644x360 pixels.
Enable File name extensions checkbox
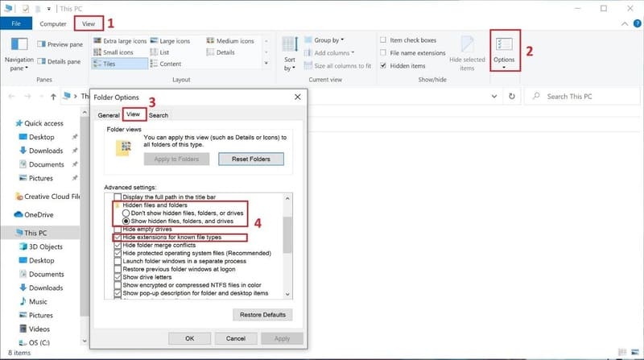[x=385, y=52]
